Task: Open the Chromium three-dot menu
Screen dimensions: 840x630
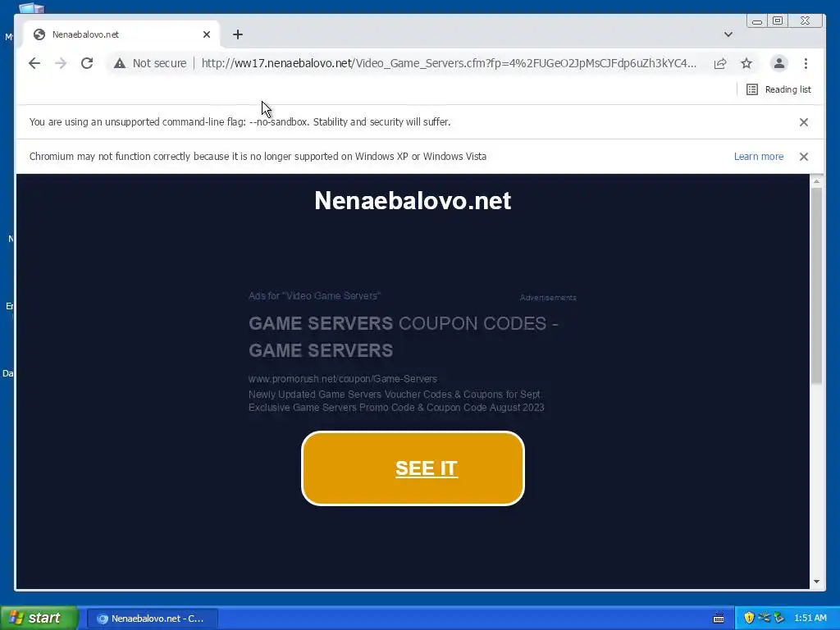Action: point(806,63)
